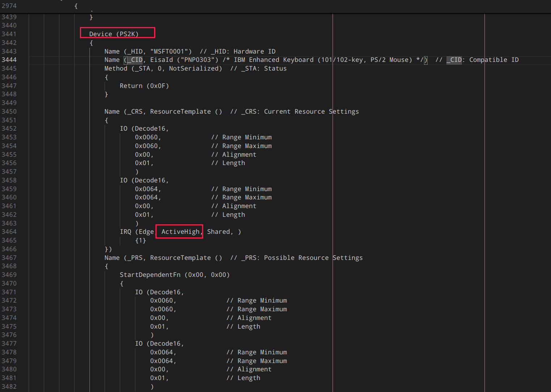Click "_CRS" in the Name statement
551x392 pixels.
[135, 111]
